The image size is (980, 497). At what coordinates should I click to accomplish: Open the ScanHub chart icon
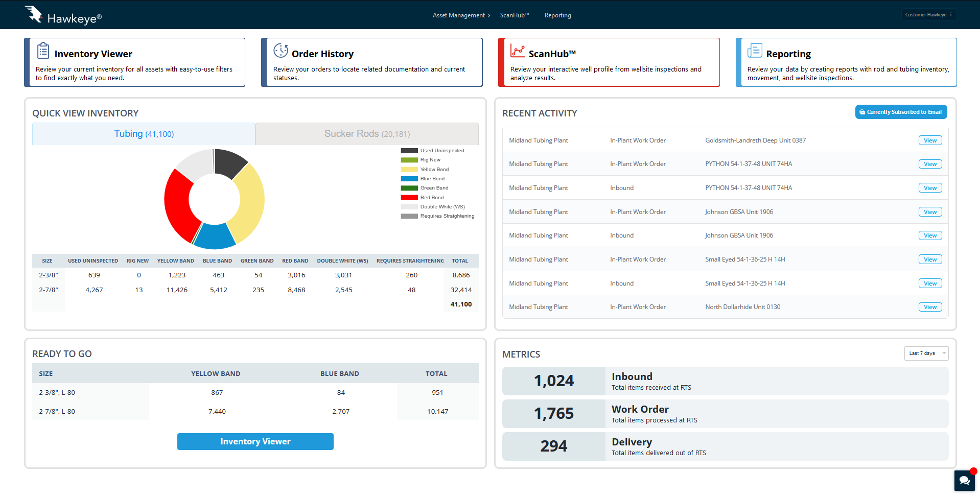click(x=518, y=51)
